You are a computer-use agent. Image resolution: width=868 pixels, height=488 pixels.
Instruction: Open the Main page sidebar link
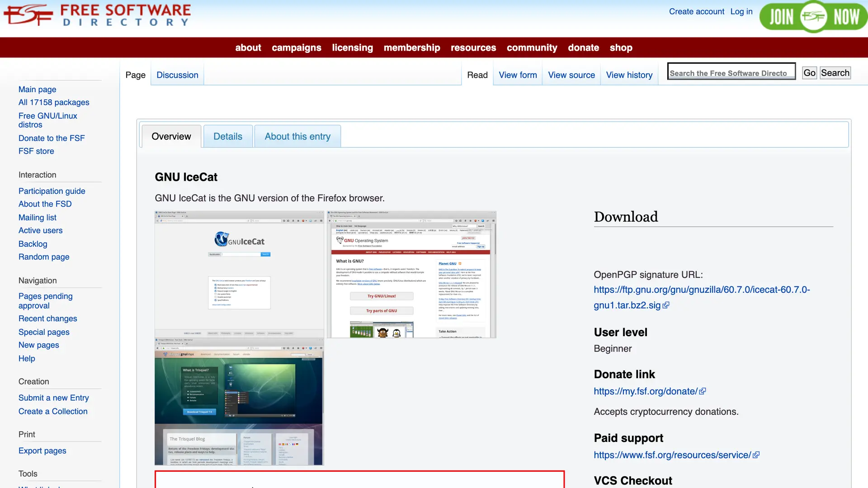pos(38,89)
